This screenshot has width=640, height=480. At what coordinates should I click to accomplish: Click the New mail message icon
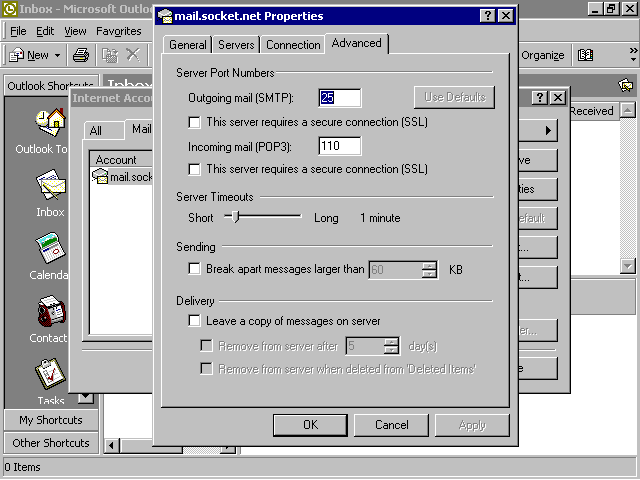16,55
